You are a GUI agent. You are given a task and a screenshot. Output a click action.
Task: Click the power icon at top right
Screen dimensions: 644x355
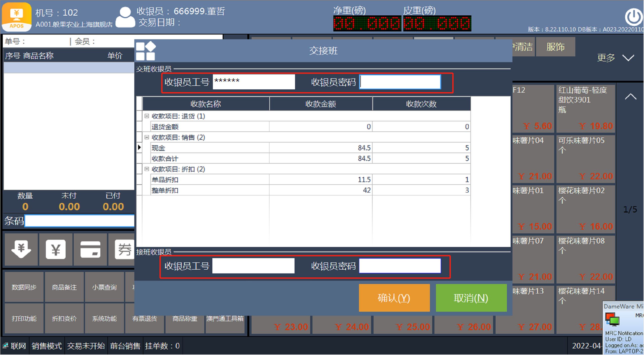(x=633, y=17)
